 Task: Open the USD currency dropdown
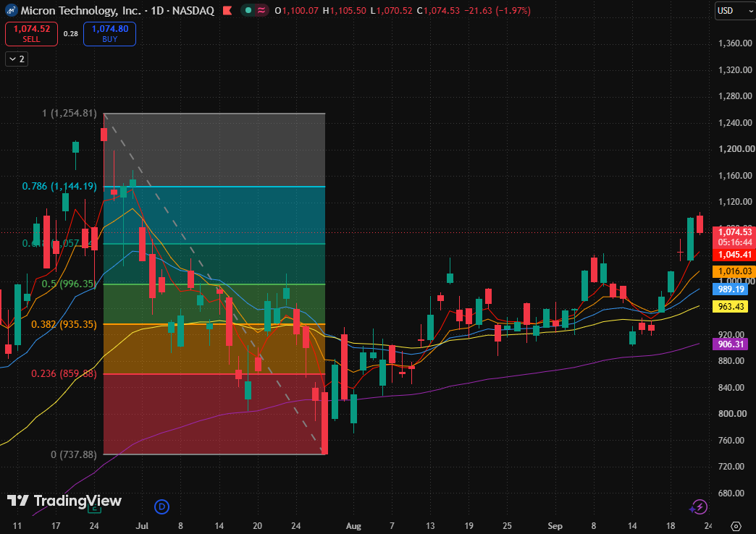pos(734,11)
